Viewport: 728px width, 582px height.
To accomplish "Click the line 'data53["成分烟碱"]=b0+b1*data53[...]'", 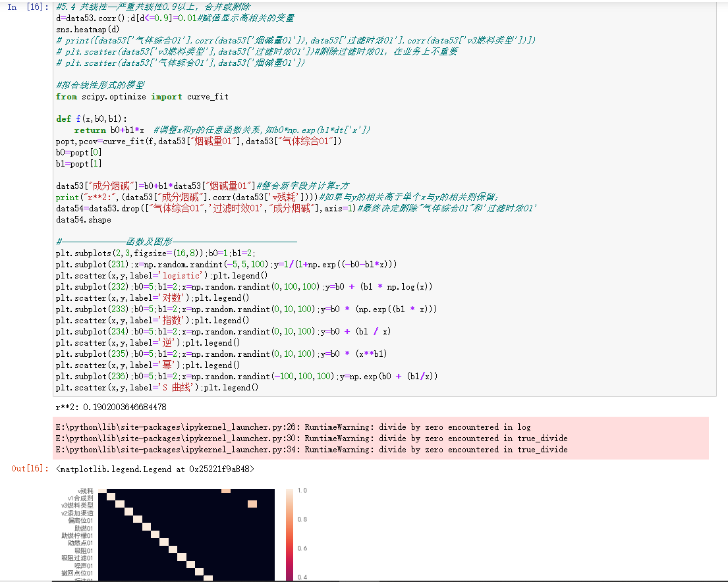I will (203, 186).
